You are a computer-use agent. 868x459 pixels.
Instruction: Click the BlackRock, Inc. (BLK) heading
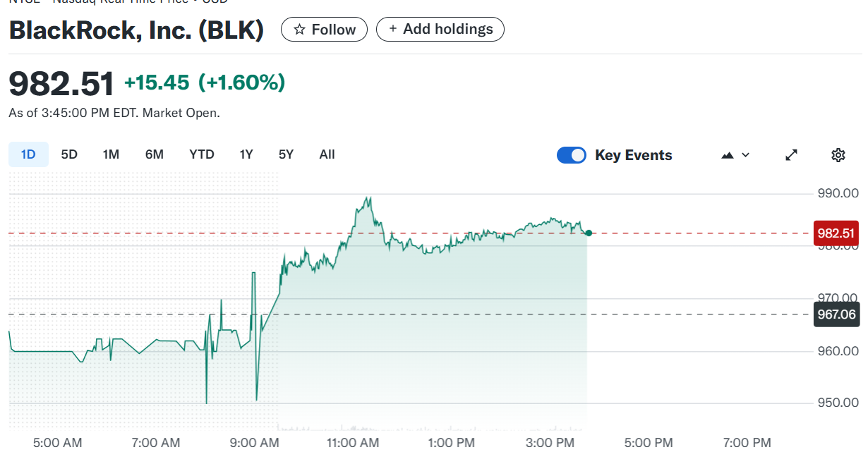[136, 30]
